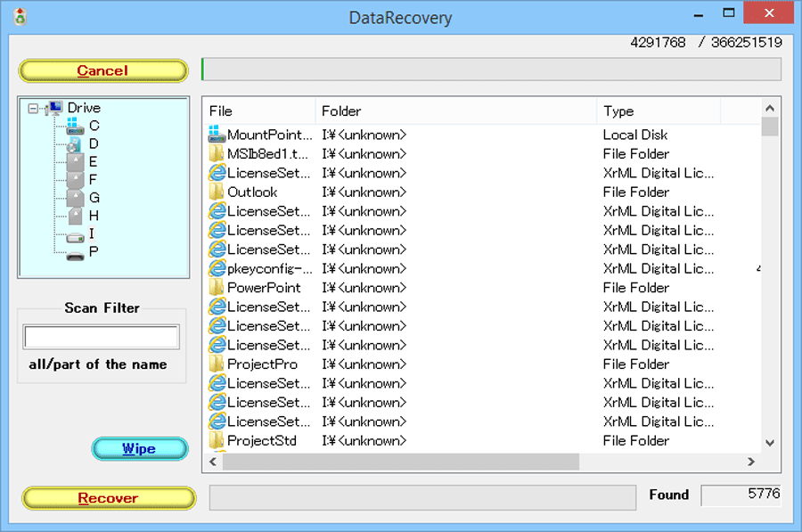Image resolution: width=802 pixels, height=532 pixels.
Task: Select the 'Local Disk' type cell
Action: 634,135
